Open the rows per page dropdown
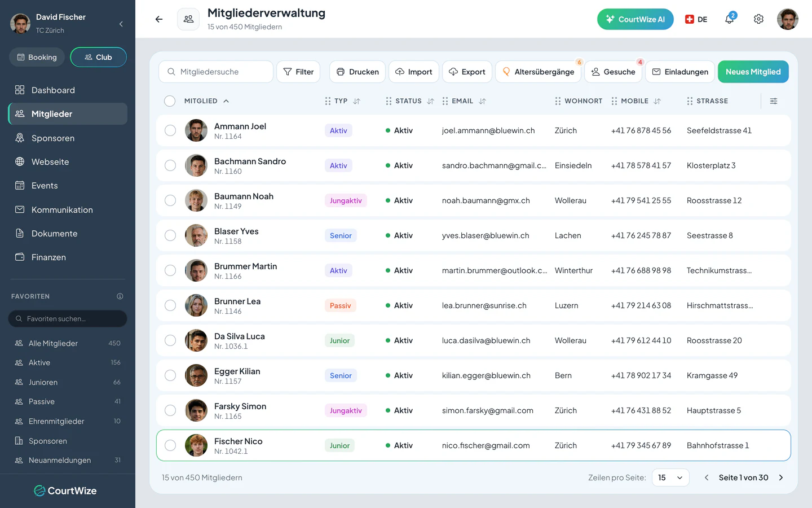The height and width of the screenshot is (508, 812). (x=670, y=478)
